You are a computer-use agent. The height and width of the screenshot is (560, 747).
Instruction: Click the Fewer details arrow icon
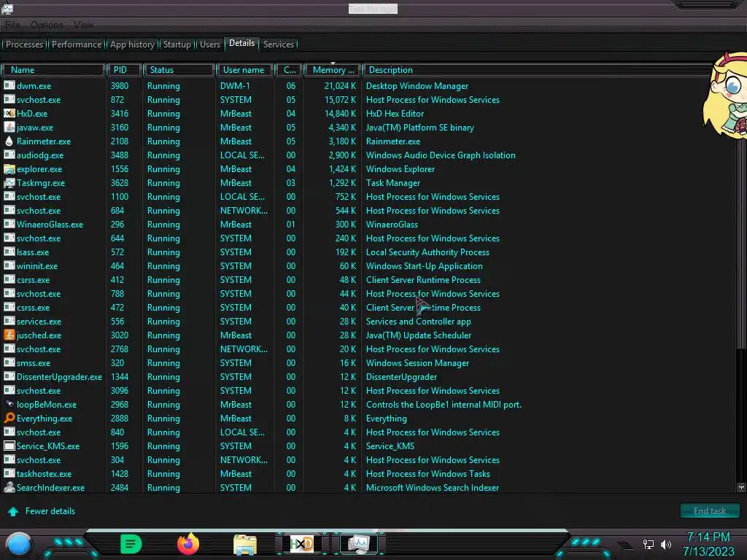point(13,511)
